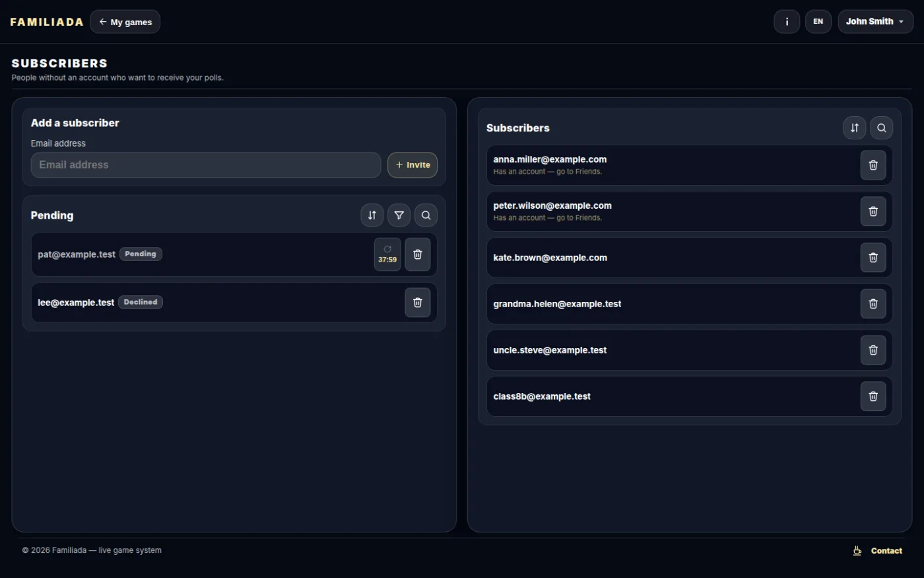This screenshot has width=924, height=578.
Task: Resend the invite to pat@example.test
Action: point(387,254)
